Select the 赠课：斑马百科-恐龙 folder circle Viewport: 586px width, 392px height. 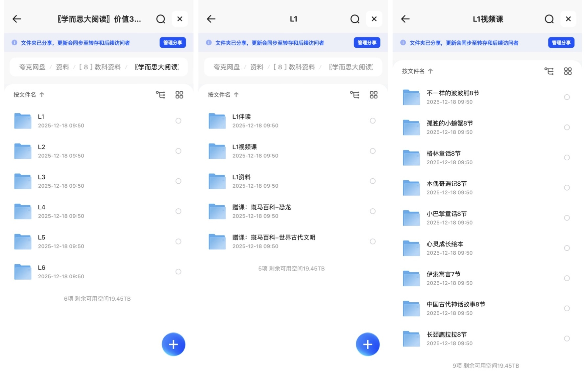(x=373, y=211)
